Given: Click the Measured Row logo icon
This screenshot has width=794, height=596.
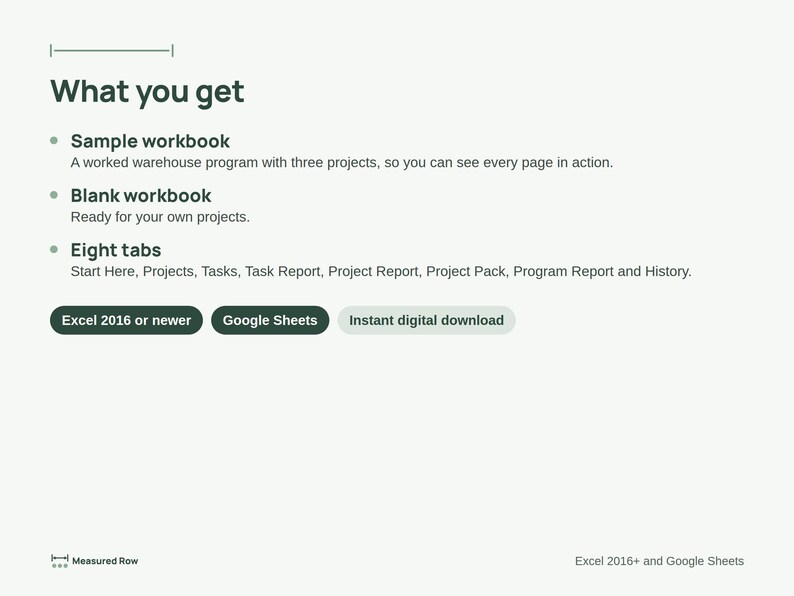Looking at the screenshot, I should tap(60, 561).
